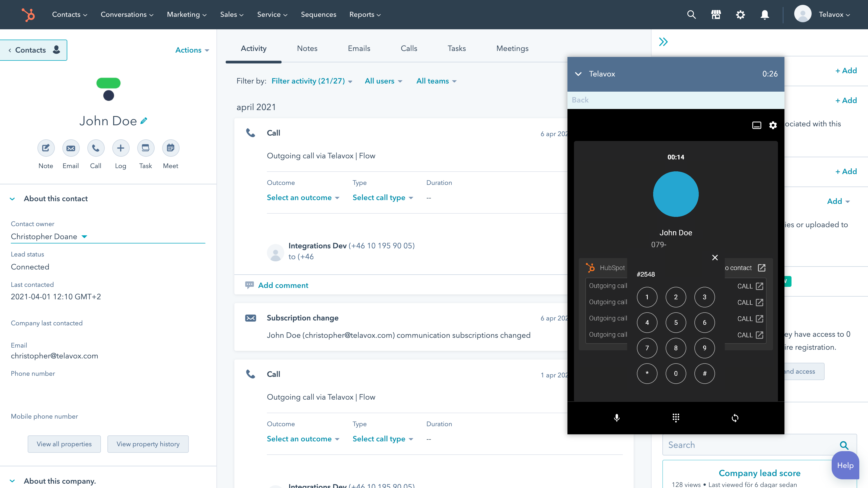Open Marketing menu in navigation
This screenshot has width=868, height=488.
pyautogui.click(x=187, y=14)
